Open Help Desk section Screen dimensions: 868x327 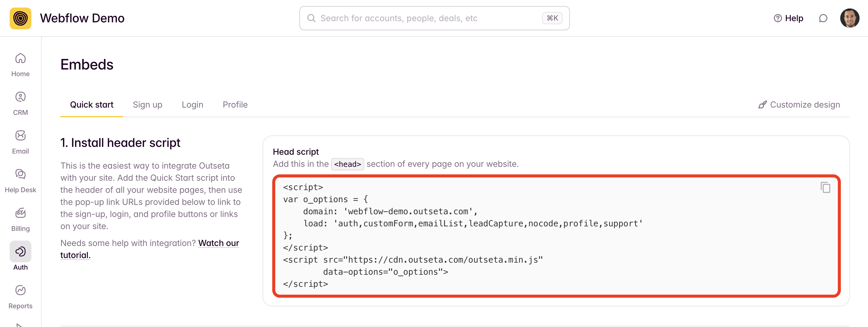coord(20,180)
